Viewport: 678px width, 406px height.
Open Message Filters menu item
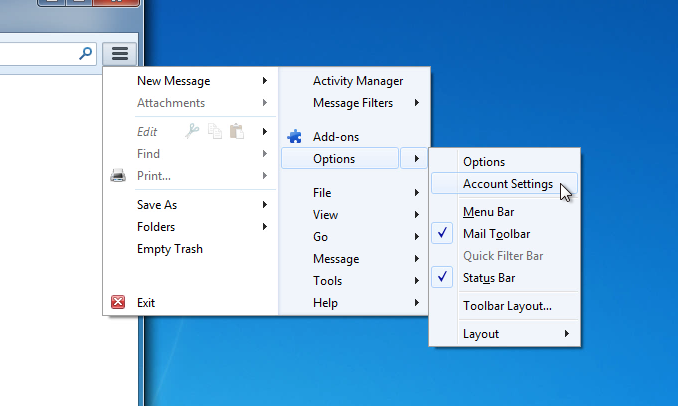(x=355, y=103)
